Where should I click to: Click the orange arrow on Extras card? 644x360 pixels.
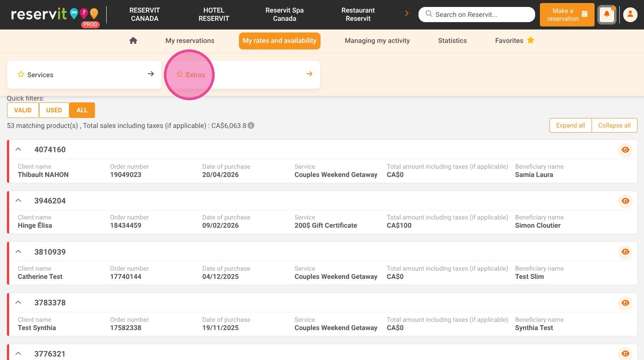310,74
